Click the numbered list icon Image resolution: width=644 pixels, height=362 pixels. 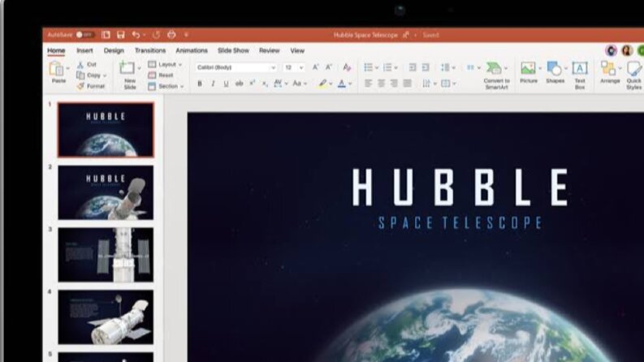point(387,67)
